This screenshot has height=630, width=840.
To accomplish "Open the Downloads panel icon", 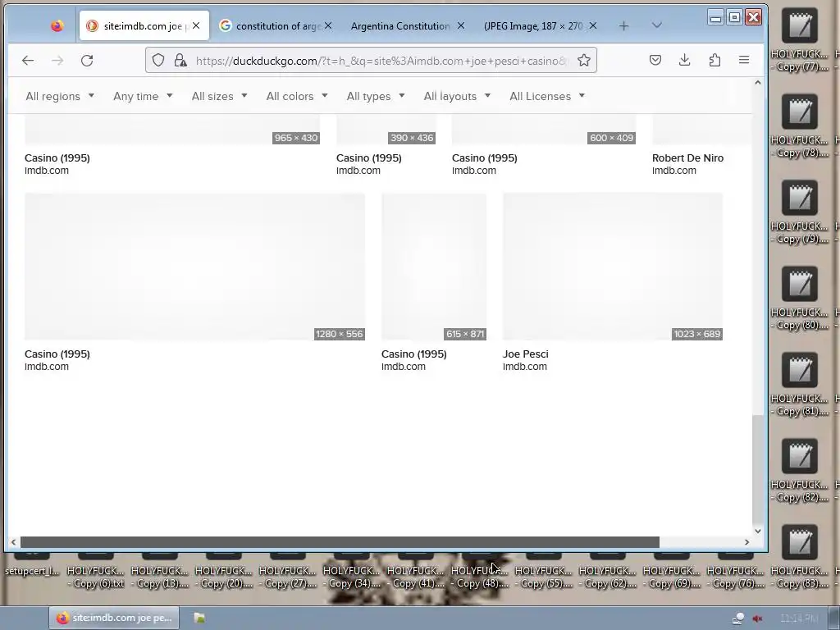I will (x=685, y=60).
